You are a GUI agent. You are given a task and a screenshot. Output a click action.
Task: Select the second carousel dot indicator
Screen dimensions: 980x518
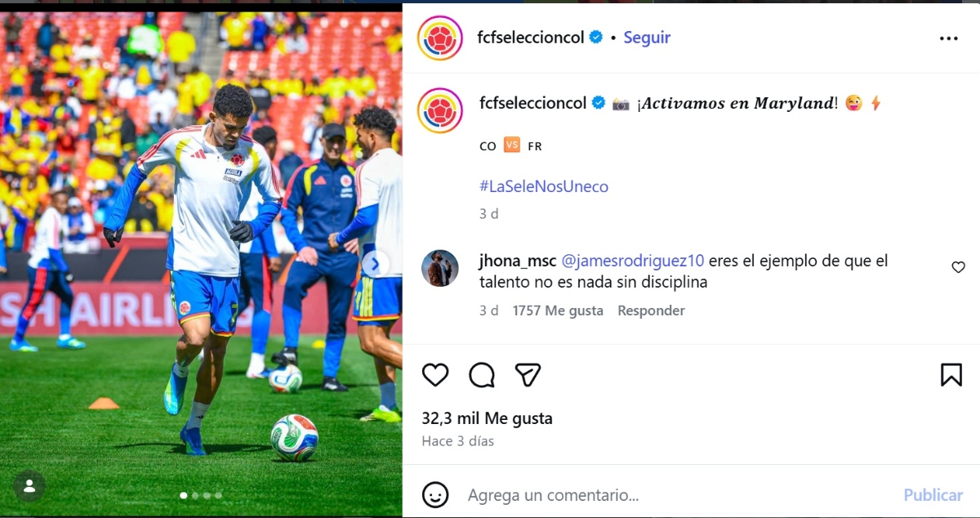click(x=194, y=495)
